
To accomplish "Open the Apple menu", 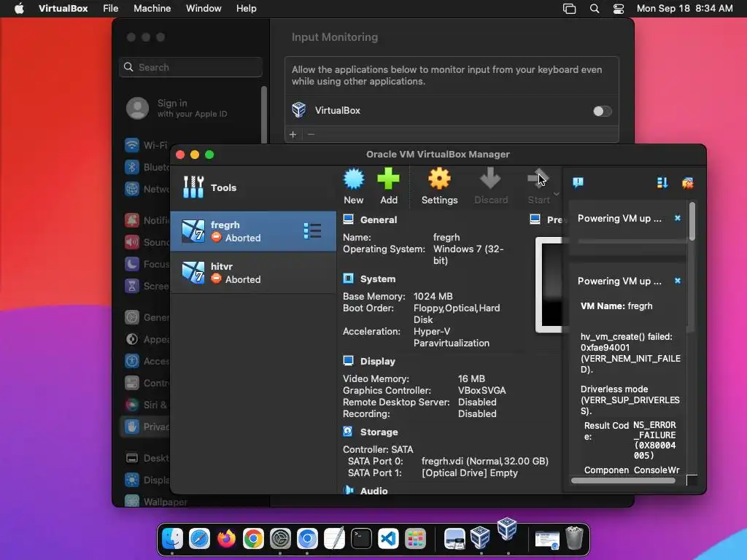I will click(x=19, y=9).
